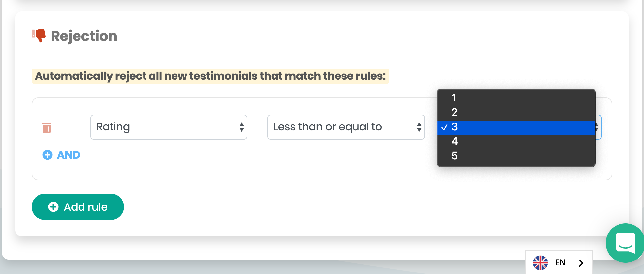
Task: Click the Rating dropdown up-down arrows
Action: 241,127
